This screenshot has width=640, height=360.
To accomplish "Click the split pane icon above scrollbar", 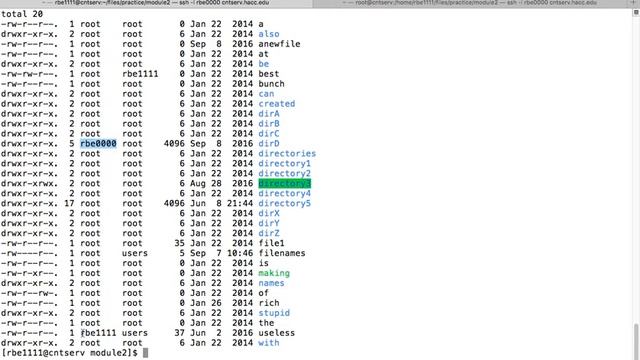I will tap(636, 12).
